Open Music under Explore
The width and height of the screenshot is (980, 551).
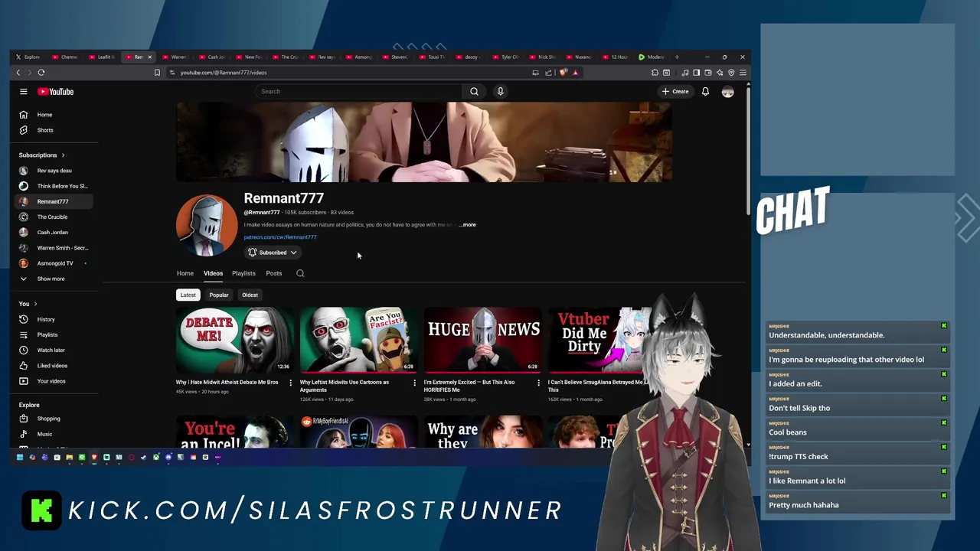tap(54, 434)
